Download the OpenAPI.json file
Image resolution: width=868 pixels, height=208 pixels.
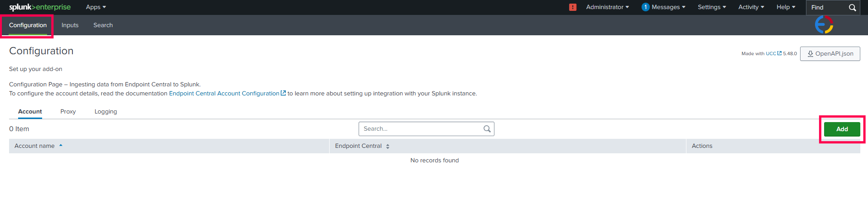pos(830,54)
